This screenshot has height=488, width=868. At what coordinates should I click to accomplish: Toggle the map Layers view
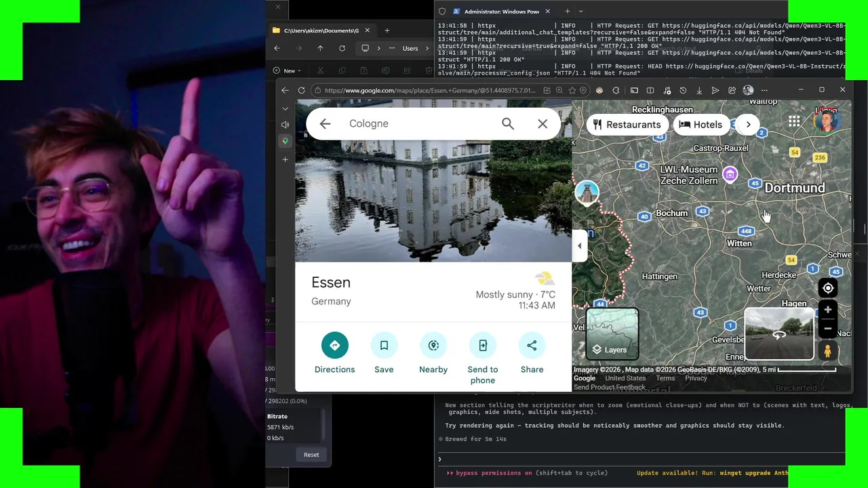612,333
